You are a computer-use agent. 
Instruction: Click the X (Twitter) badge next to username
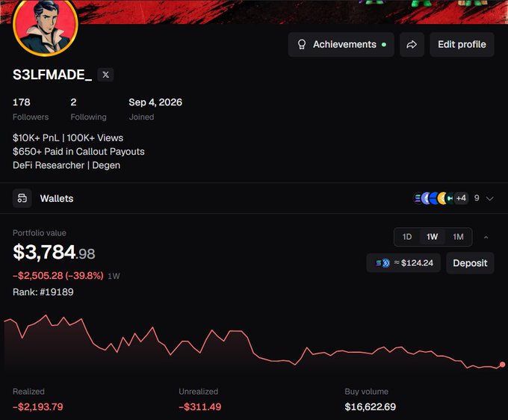click(x=105, y=75)
